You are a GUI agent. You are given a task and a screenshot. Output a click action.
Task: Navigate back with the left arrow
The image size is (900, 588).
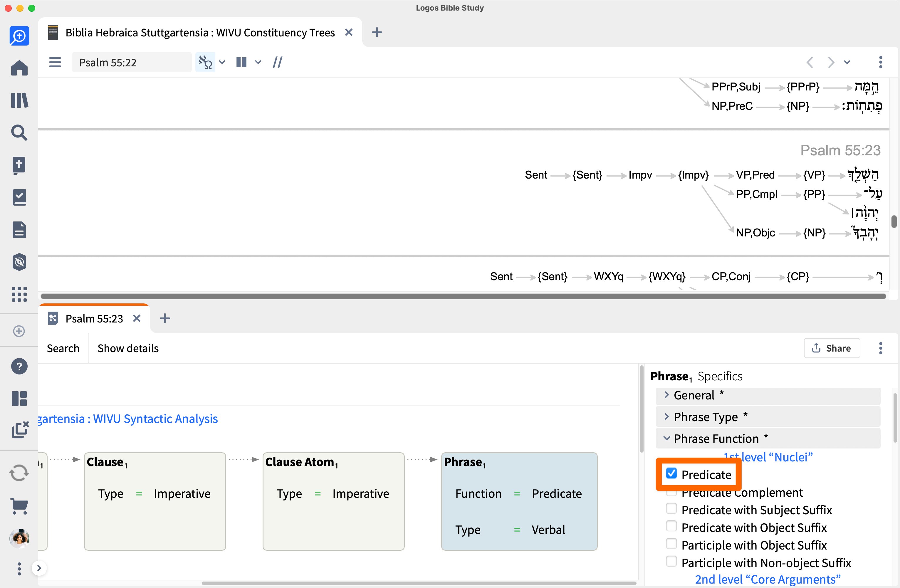click(x=810, y=62)
